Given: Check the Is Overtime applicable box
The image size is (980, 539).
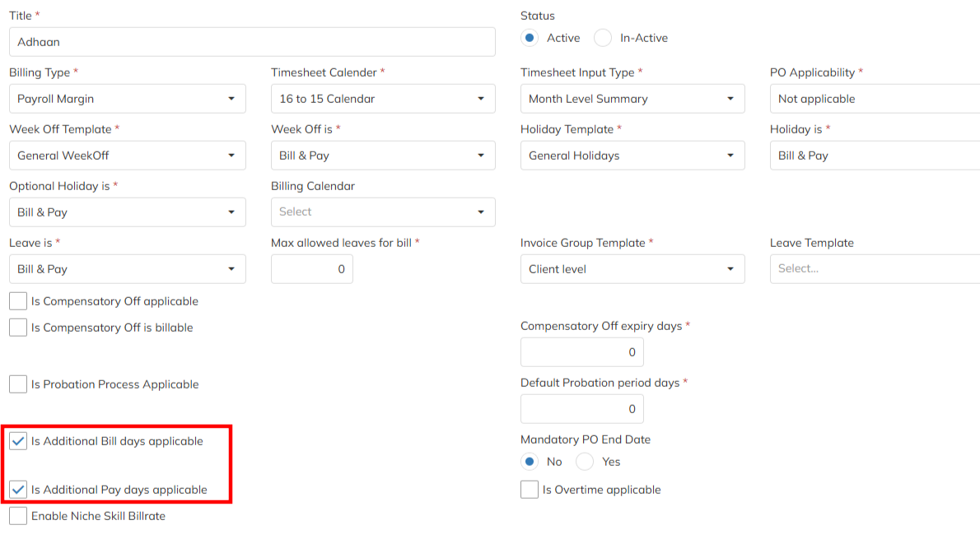Looking at the screenshot, I should 530,490.
